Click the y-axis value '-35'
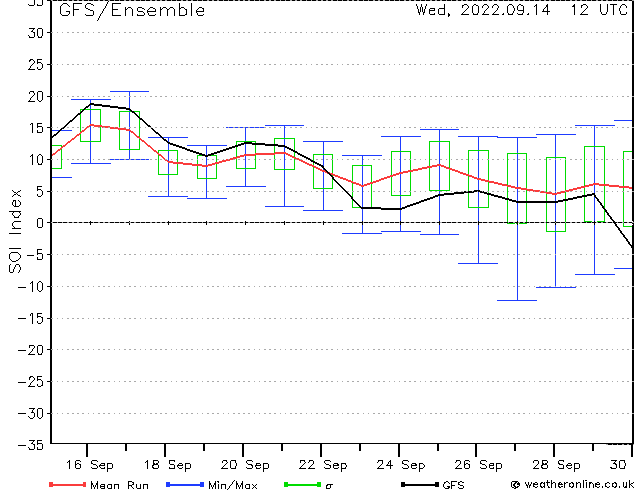 31,445
